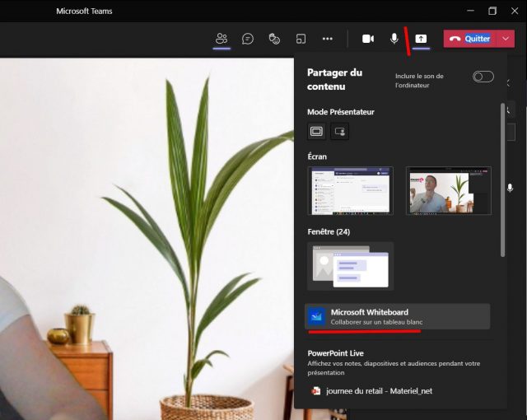Viewport: 527px width, 420px height.
Task: Open the more actions ellipsis menu
Action: click(x=328, y=39)
